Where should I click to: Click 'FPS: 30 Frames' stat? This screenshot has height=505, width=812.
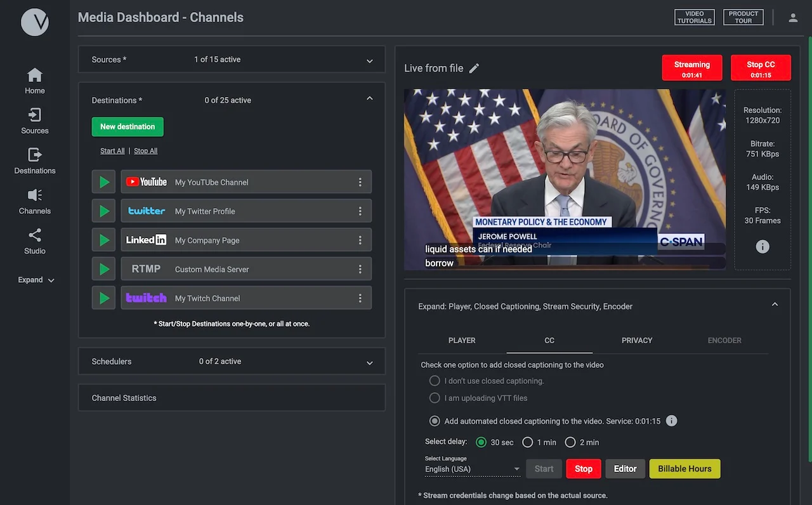763,216
